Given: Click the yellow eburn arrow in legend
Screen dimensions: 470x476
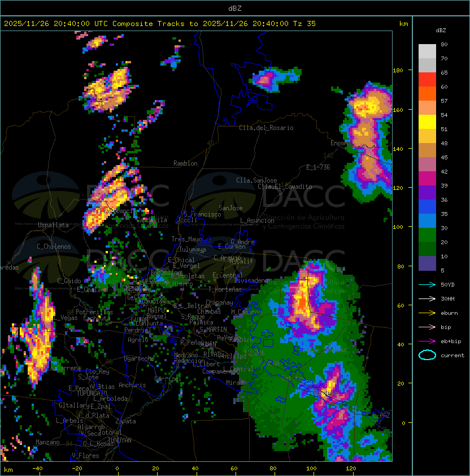Looking at the screenshot, I should (x=427, y=313).
